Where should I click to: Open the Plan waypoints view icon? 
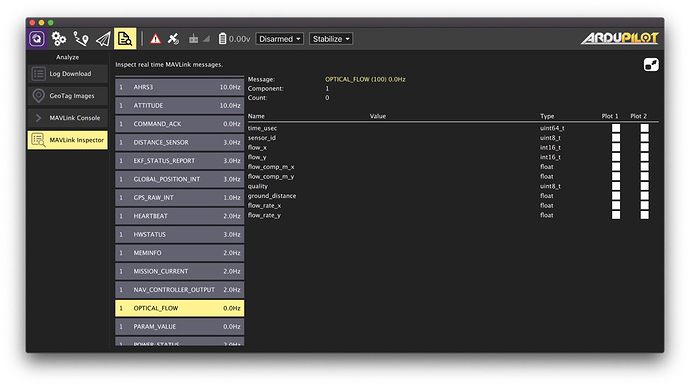[x=81, y=39]
